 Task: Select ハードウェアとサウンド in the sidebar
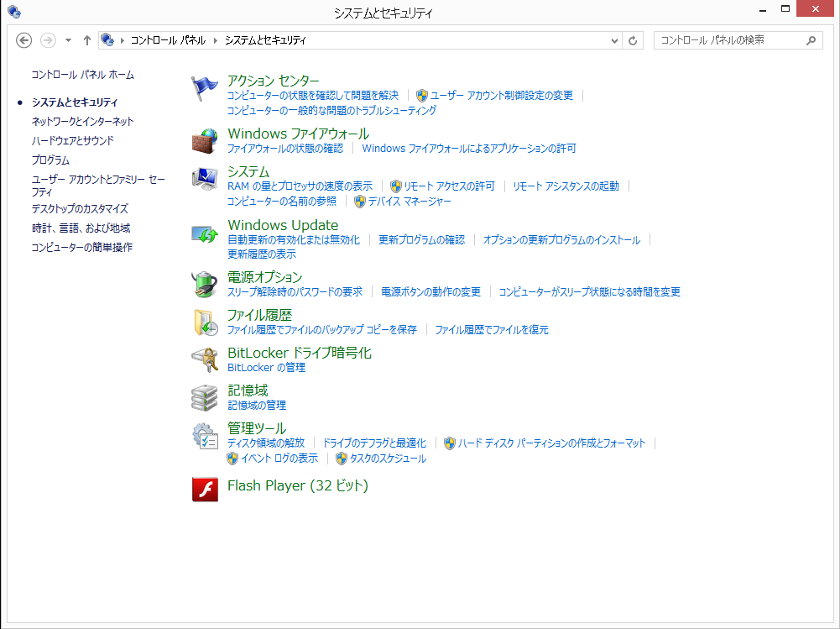(72, 141)
